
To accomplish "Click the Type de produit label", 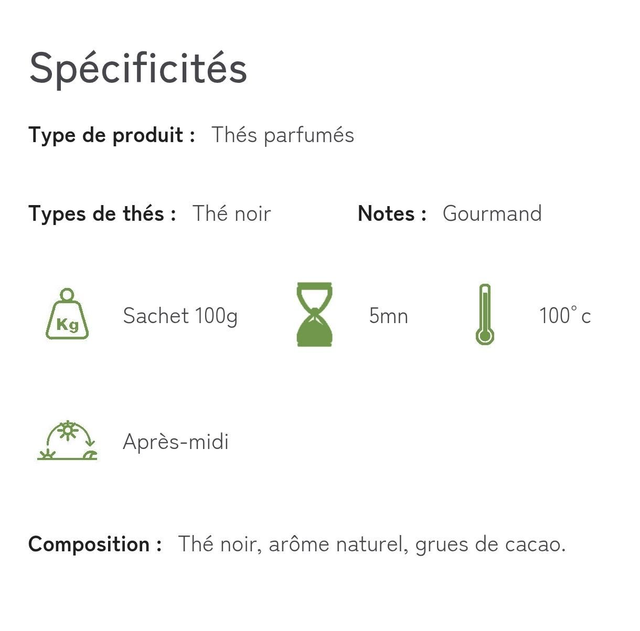I will coord(112,135).
